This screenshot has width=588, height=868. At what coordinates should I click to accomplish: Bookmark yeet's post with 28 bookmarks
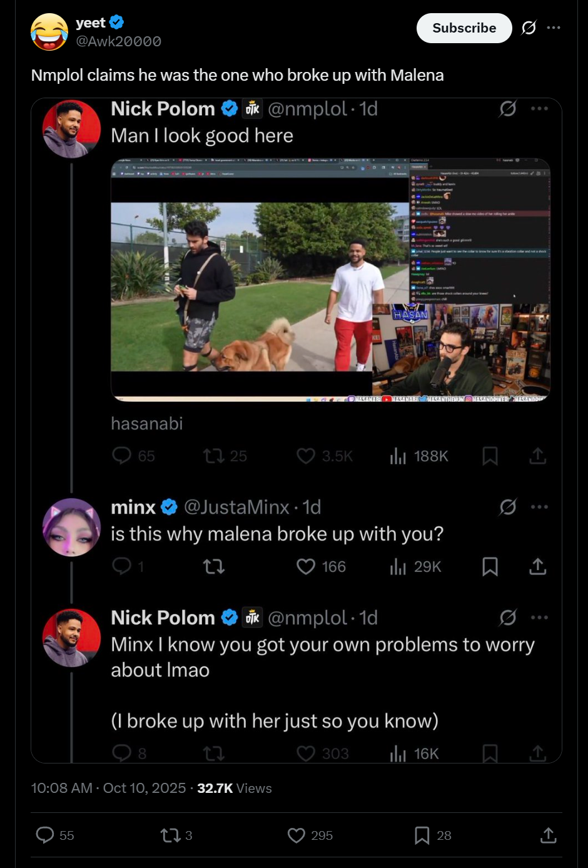(422, 835)
